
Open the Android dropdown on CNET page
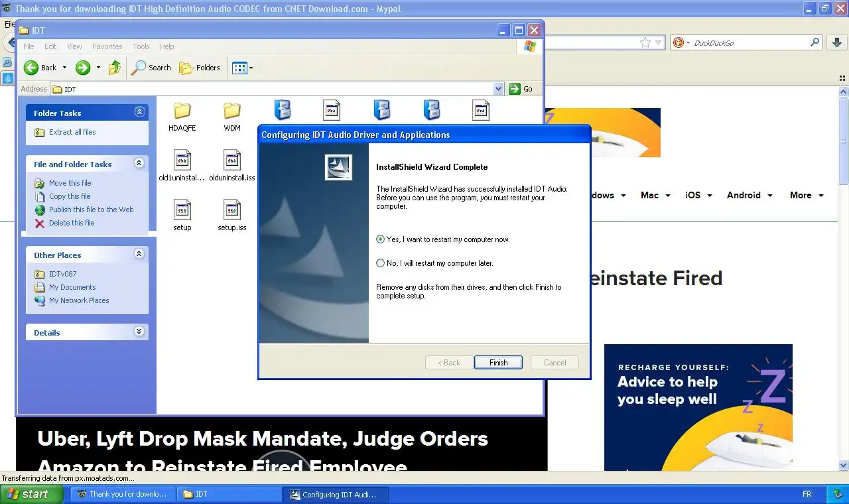point(750,195)
